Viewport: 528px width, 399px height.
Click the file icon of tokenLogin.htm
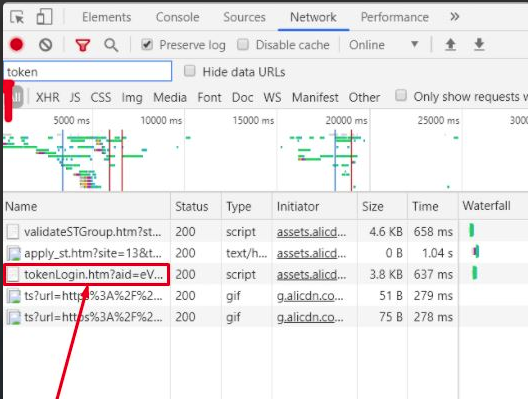[13, 274]
